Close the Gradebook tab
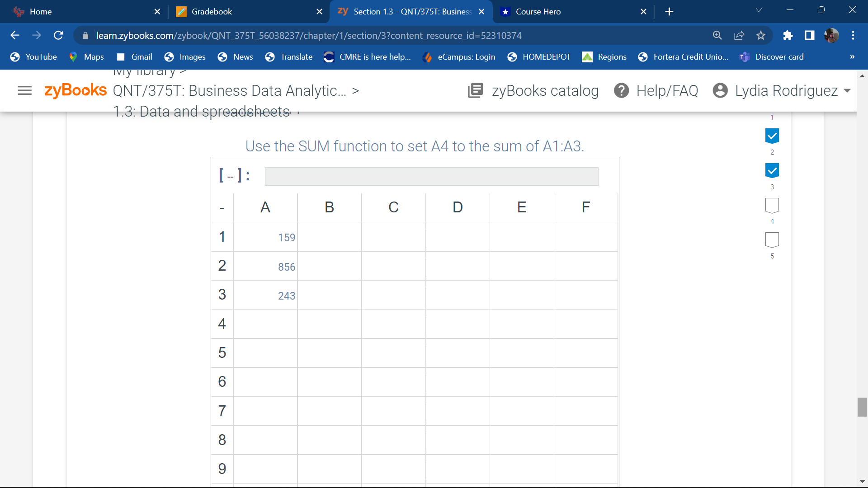The height and width of the screenshot is (488, 868). [320, 12]
